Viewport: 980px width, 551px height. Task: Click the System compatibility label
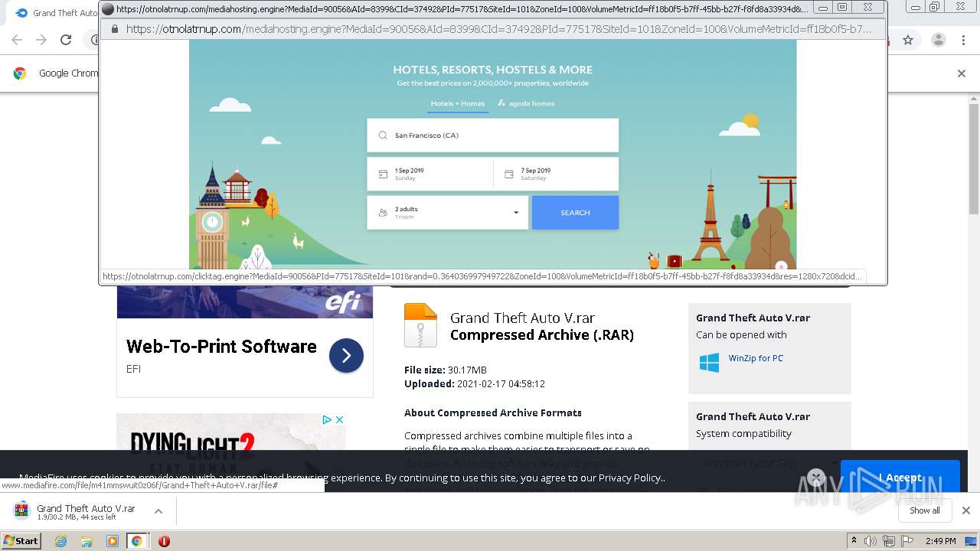click(x=743, y=433)
